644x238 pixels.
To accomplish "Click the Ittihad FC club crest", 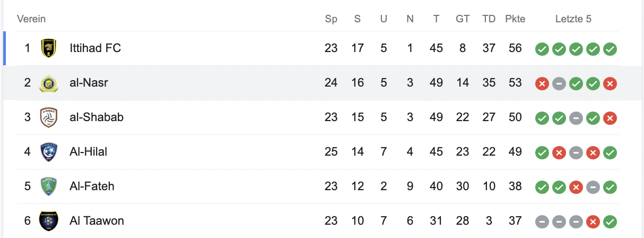I will tap(48, 48).
